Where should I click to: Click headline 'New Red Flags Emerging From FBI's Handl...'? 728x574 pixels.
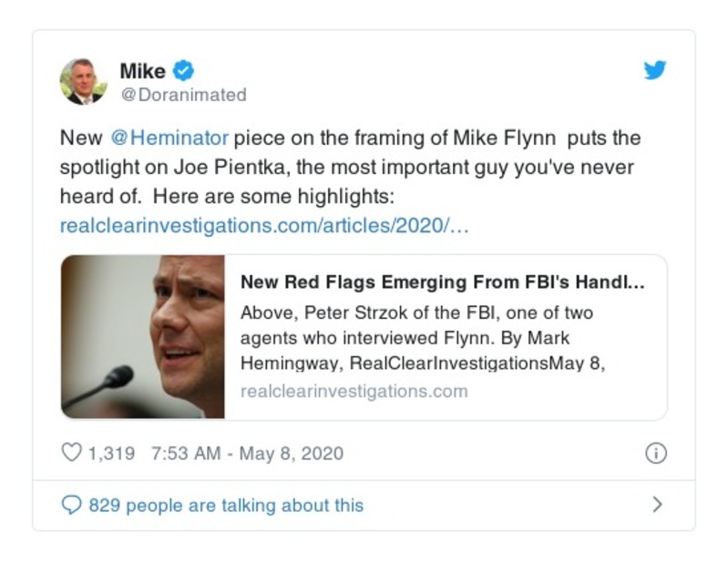(442, 282)
